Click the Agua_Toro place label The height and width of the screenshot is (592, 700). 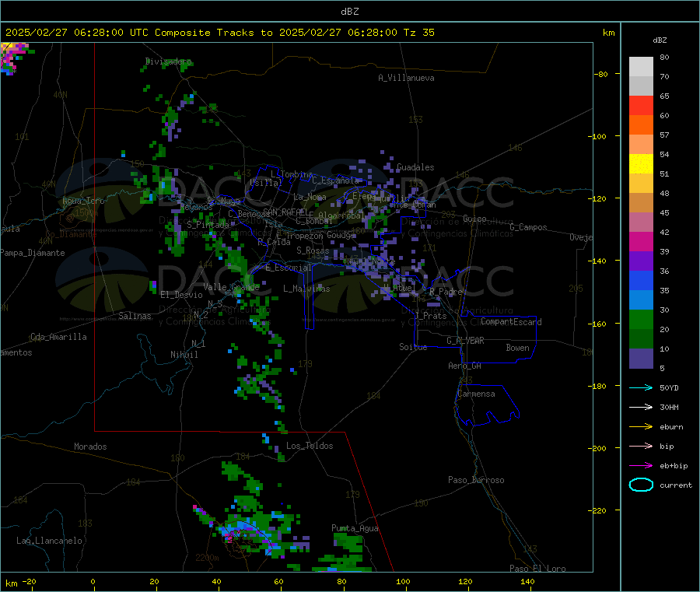[83, 201]
